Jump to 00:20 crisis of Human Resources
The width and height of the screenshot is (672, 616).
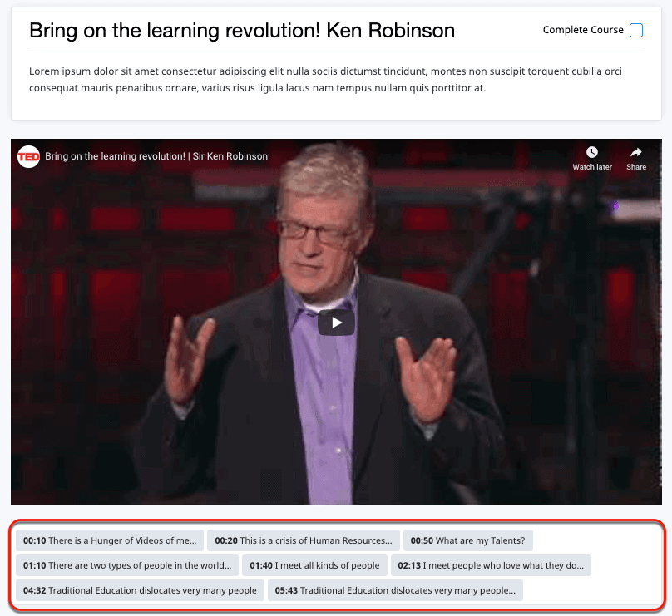pyautogui.click(x=304, y=540)
